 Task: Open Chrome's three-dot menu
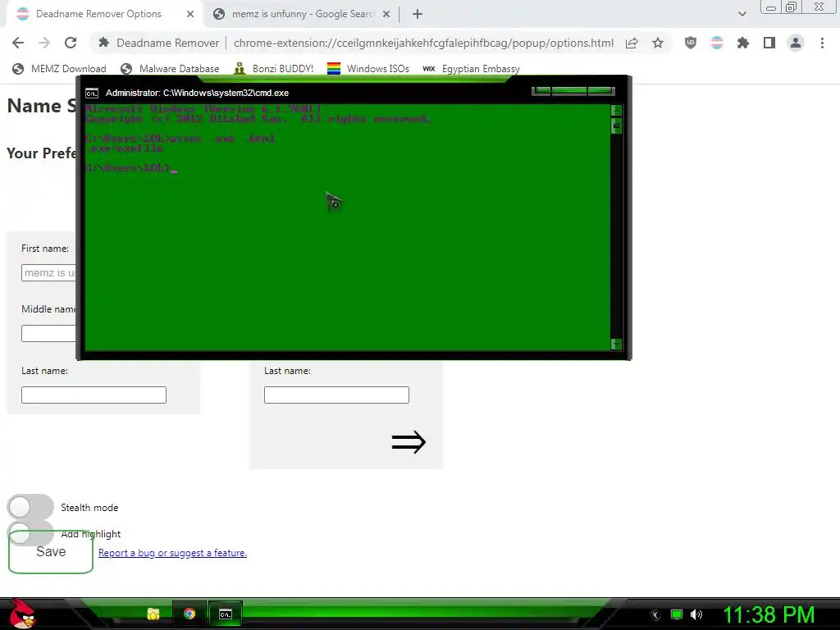click(822, 43)
